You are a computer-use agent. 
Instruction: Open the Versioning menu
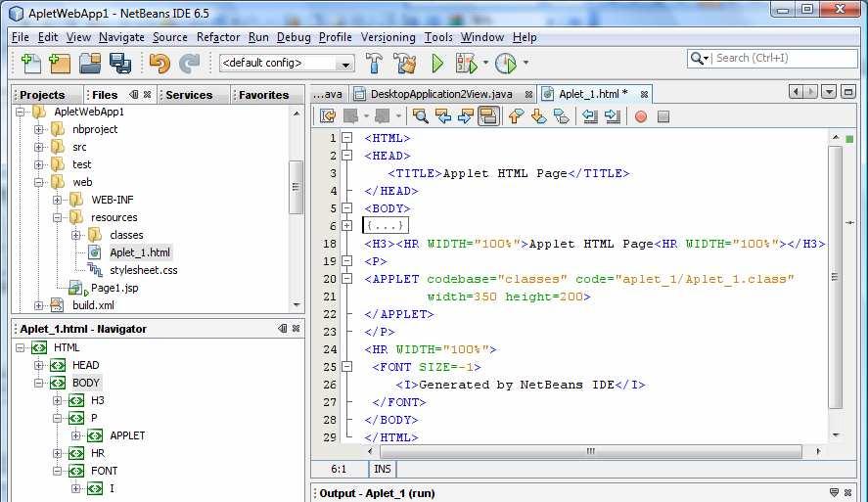pos(388,37)
